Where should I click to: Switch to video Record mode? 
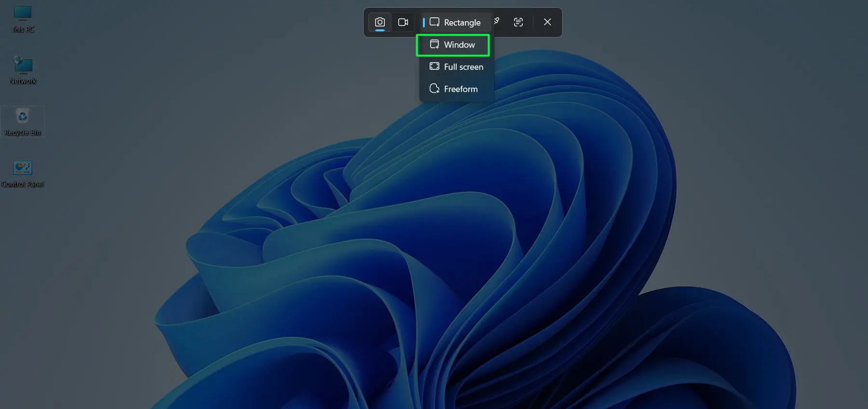tap(403, 22)
